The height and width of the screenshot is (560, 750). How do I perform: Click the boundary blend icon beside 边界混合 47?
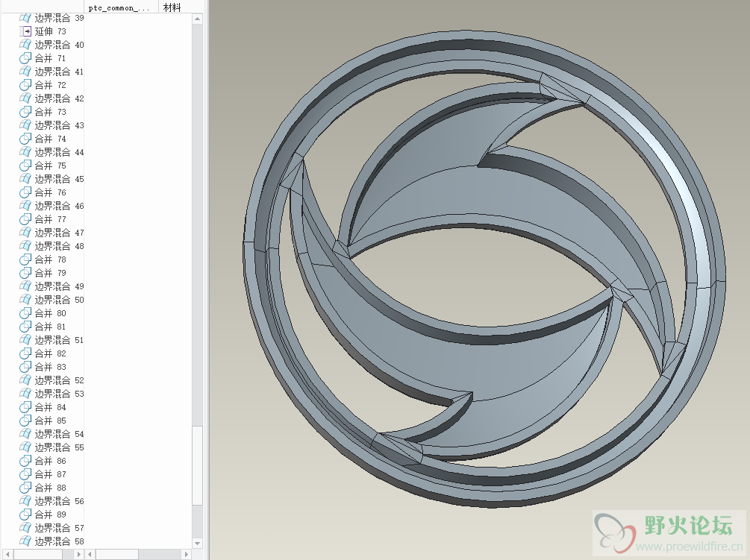click(x=25, y=233)
